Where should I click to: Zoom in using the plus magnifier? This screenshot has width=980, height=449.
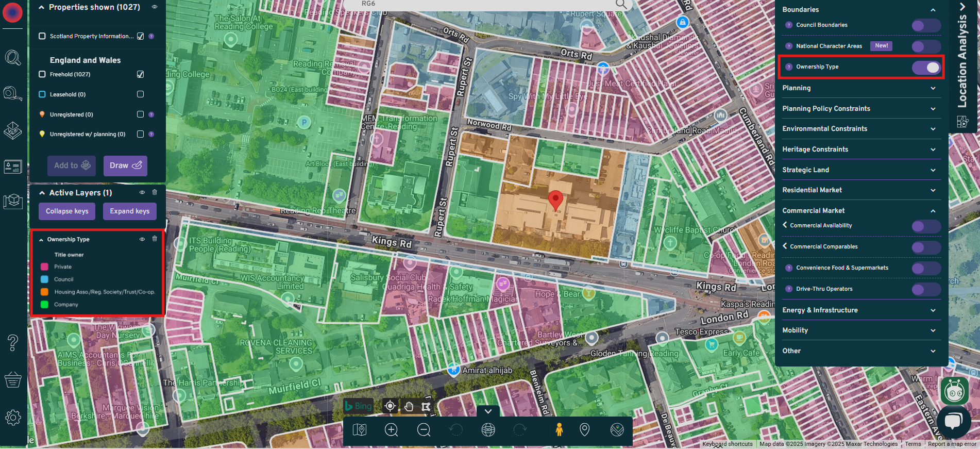click(x=392, y=429)
